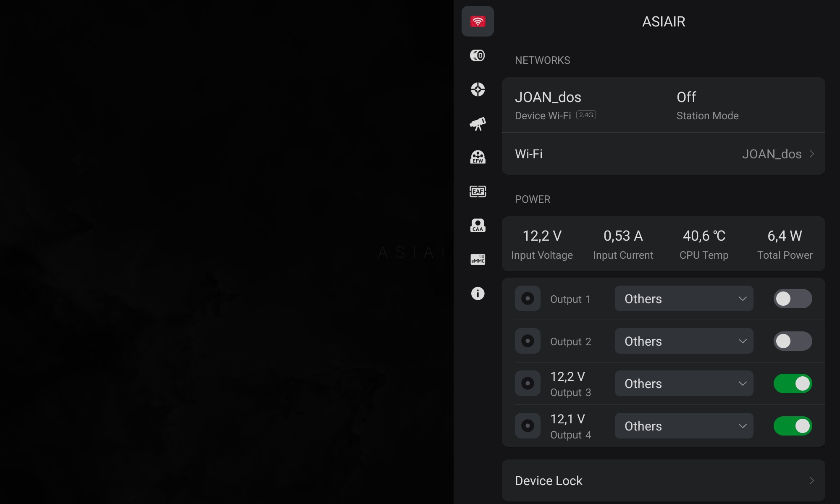840x504 pixels.
Task: Open the EFW filter wheel icon
Action: point(478,157)
